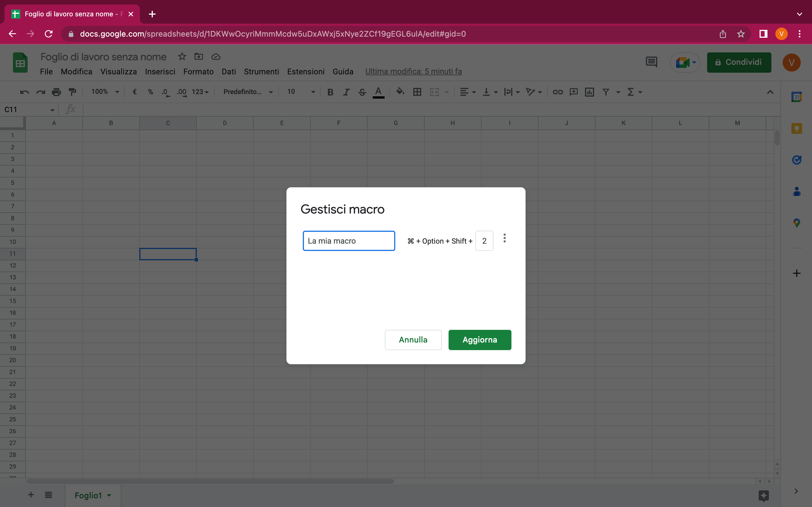Open the zoom 100% dropdown
This screenshot has width=812, height=507.
point(105,92)
